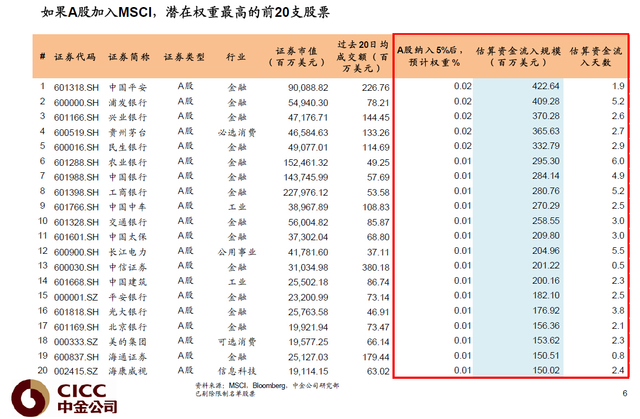Viewport: 640px width, 419px height.
Task: Click stock code 601166.SH
Action: [x=76, y=117]
